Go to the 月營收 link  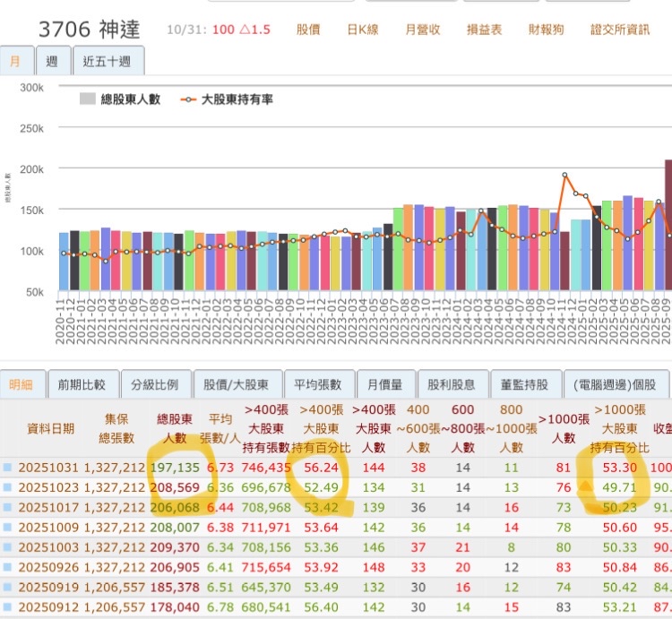pyautogui.click(x=422, y=30)
